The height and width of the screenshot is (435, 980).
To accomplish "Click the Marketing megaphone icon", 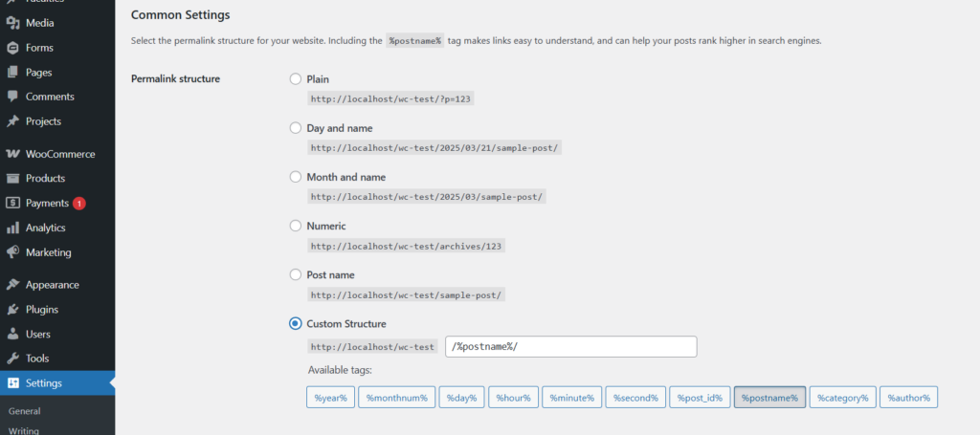I will pos(12,252).
